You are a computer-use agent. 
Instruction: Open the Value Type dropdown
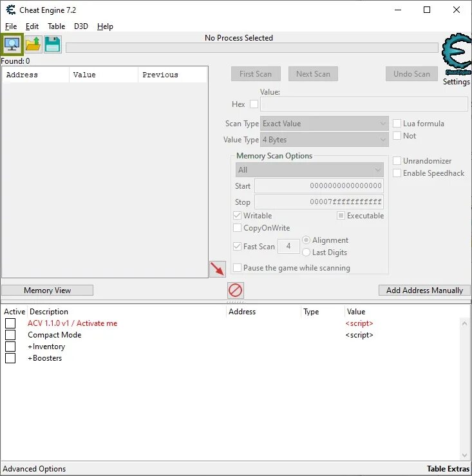point(324,140)
